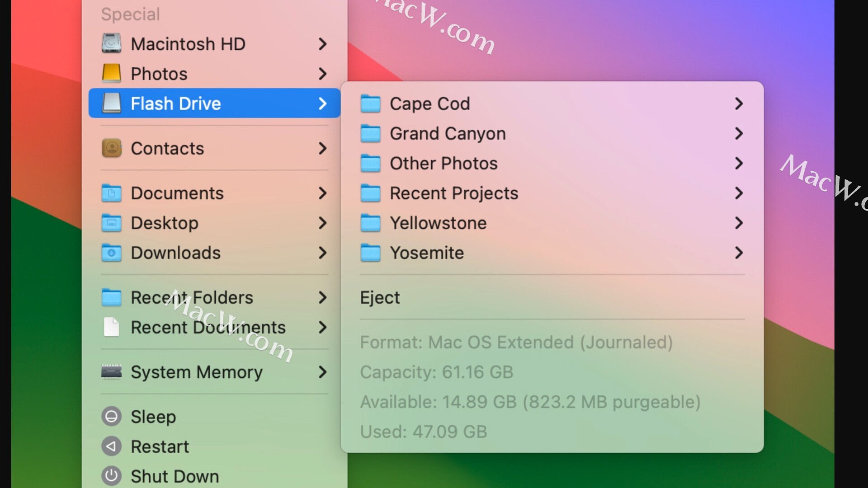This screenshot has width=868, height=488.
Task: Click the Yosemite folder icon
Action: (370, 253)
